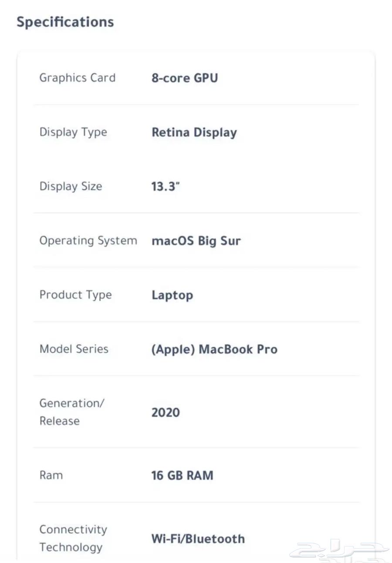The width and height of the screenshot is (392, 563).
Task: Select the Operating System label
Action: [x=88, y=241]
